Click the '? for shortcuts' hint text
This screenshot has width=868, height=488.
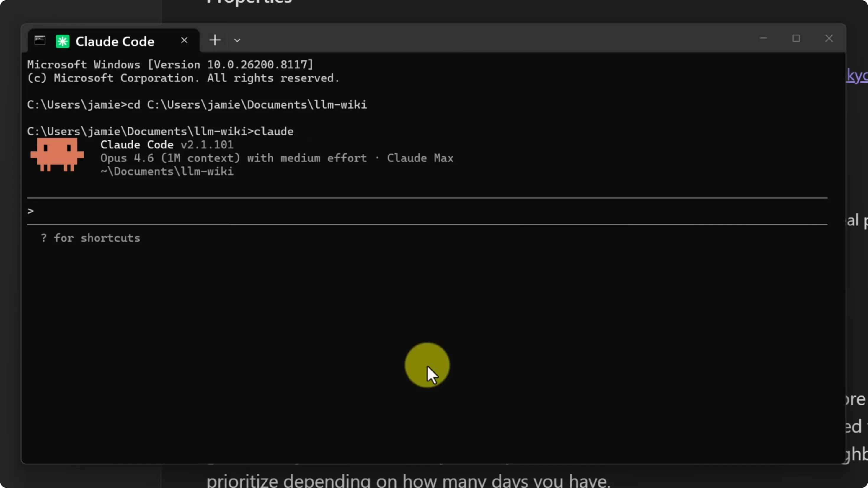pyautogui.click(x=90, y=238)
